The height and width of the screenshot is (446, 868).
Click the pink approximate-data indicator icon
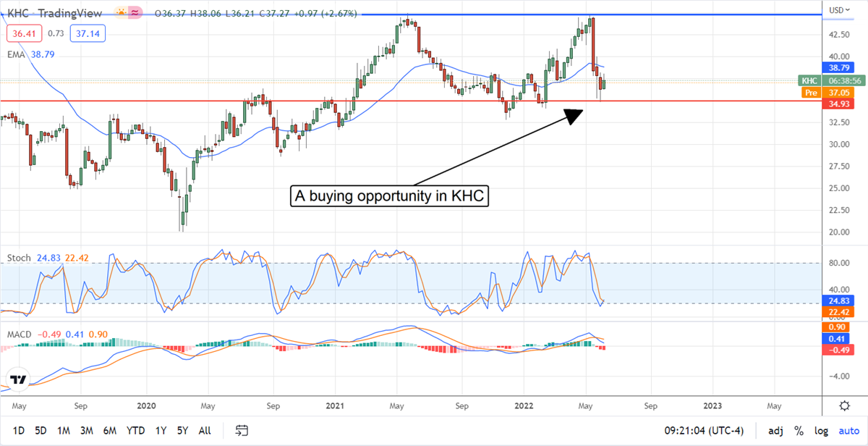click(134, 12)
